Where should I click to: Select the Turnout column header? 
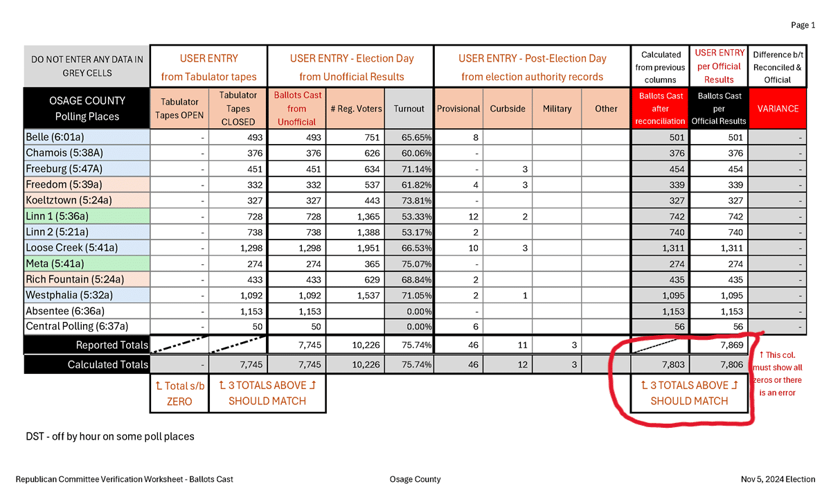(x=409, y=109)
